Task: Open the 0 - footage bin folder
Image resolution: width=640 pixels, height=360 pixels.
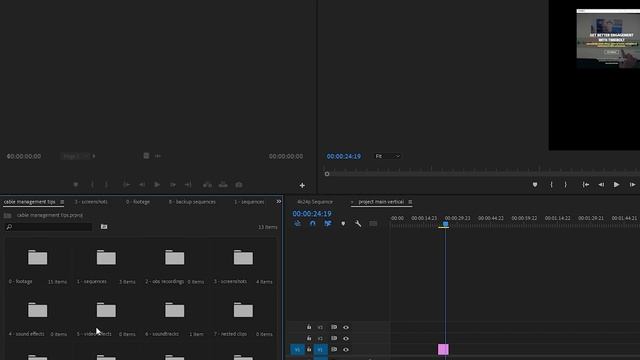Action: [x=38, y=258]
